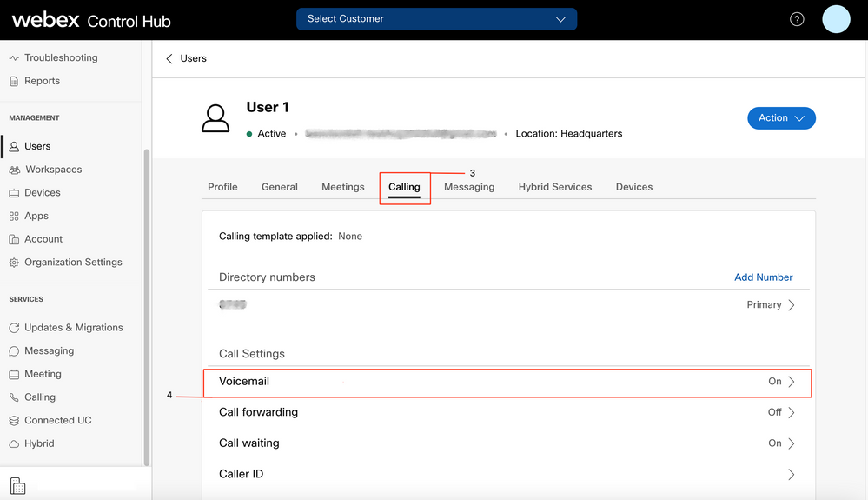Open Voicemail settings chevron
Screen dimensions: 868x500
coord(791,382)
